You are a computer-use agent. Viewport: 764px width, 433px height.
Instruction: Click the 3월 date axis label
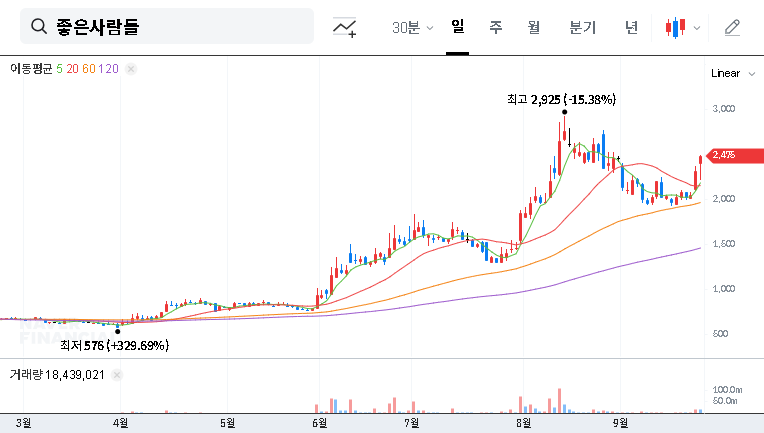click(x=23, y=423)
